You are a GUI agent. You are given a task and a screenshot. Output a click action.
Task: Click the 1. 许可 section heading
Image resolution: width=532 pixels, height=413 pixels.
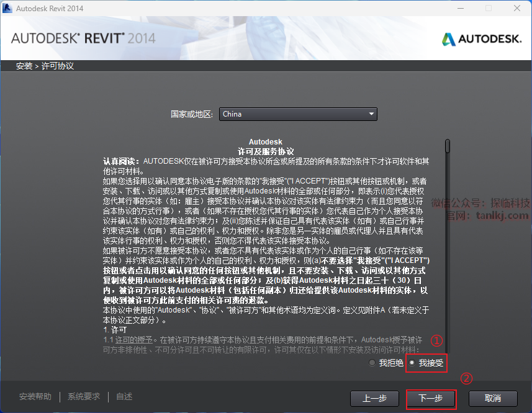point(115,330)
